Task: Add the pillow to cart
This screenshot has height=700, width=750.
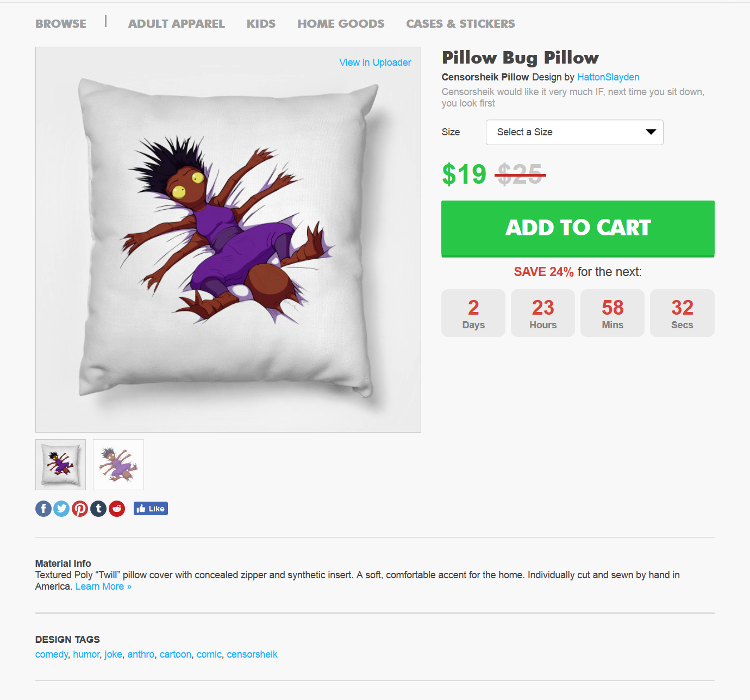Action: [578, 229]
